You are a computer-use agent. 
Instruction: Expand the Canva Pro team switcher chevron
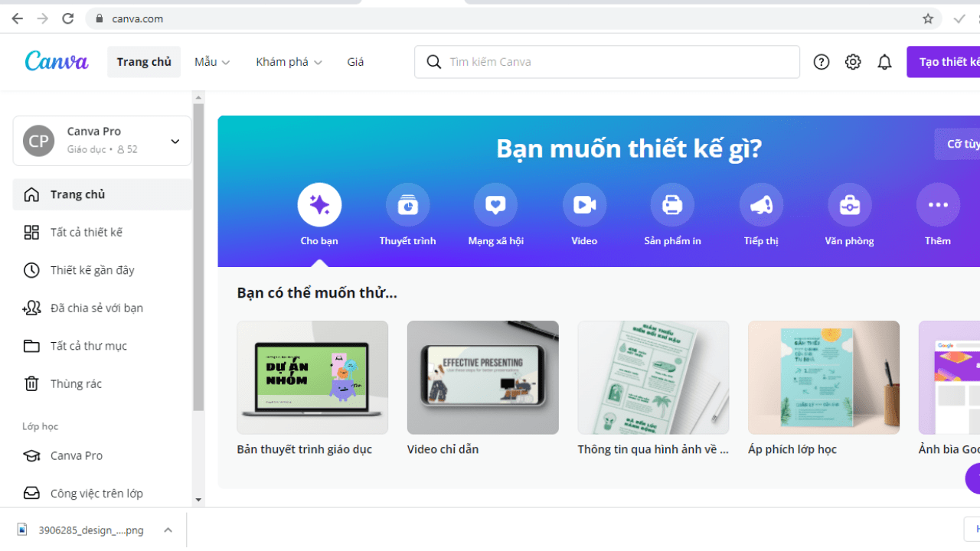[175, 142]
